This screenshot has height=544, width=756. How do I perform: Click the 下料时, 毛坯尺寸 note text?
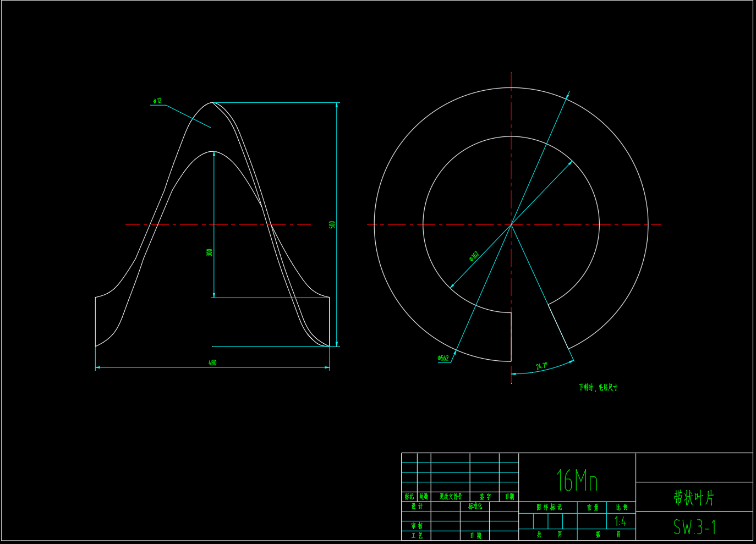coord(598,387)
